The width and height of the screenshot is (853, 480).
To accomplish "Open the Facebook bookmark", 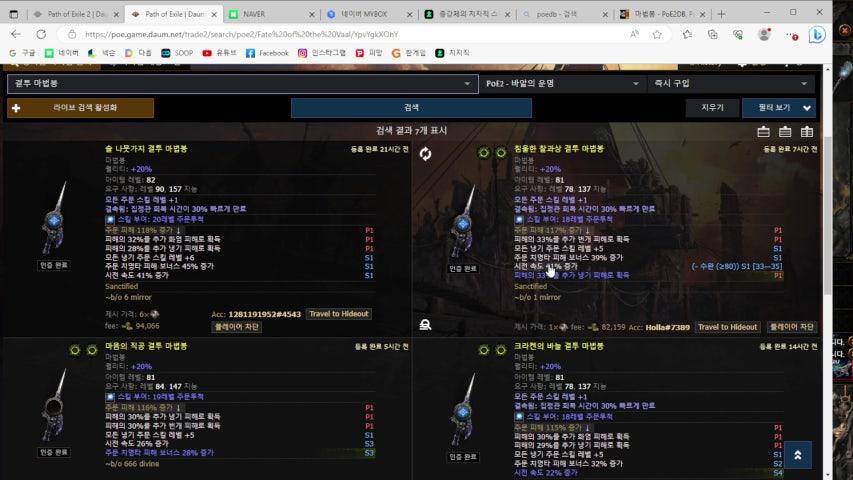I will [267, 53].
